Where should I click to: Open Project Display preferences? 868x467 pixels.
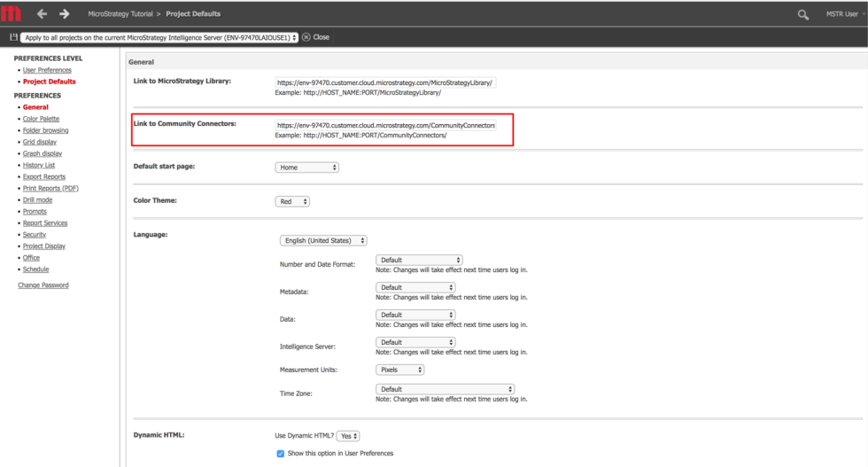click(43, 246)
